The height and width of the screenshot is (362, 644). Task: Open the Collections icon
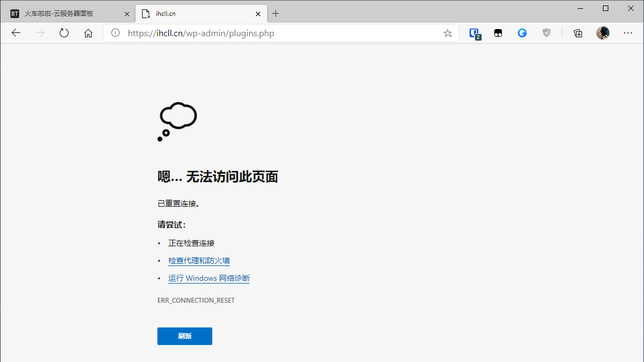(578, 33)
